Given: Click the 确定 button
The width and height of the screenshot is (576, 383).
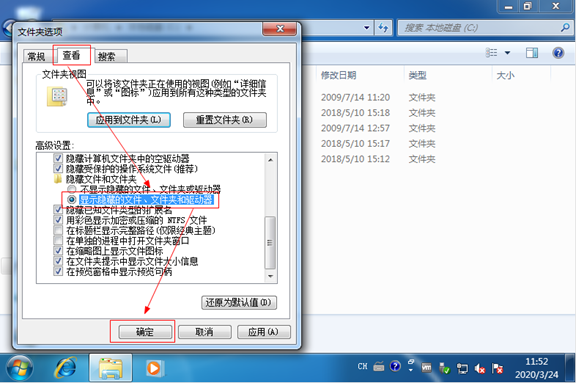Looking at the screenshot, I should click(x=145, y=332).
